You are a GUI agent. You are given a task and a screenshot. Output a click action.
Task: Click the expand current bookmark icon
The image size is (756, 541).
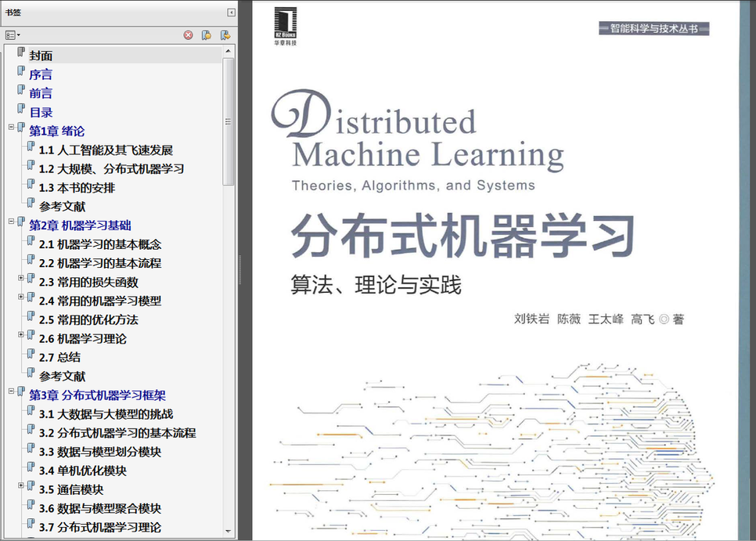pos(225,35)
